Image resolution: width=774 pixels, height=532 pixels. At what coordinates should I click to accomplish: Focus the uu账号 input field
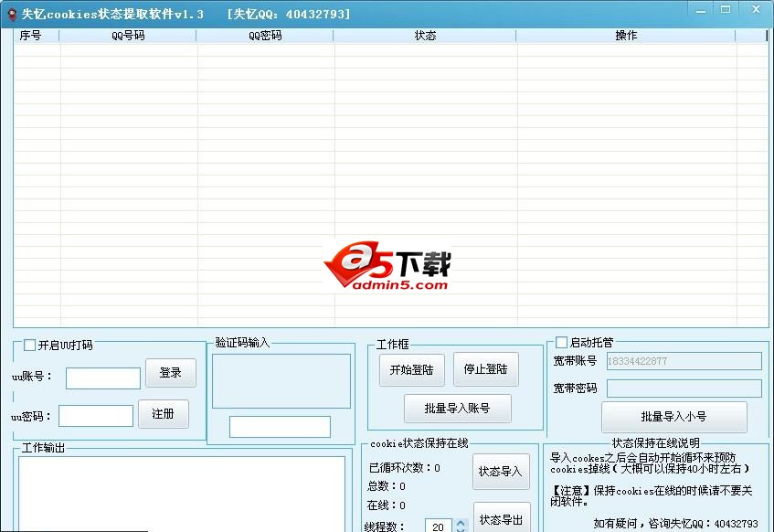103,378
